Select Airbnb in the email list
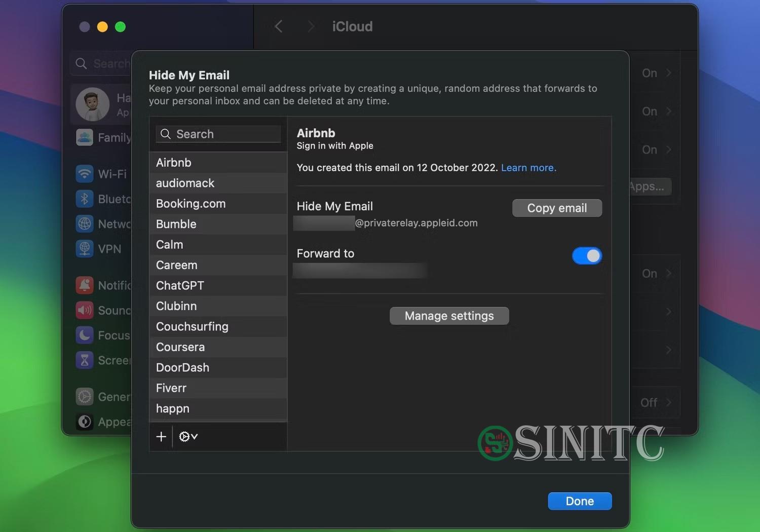Screen dimensions: 760x532 (218, 163)
